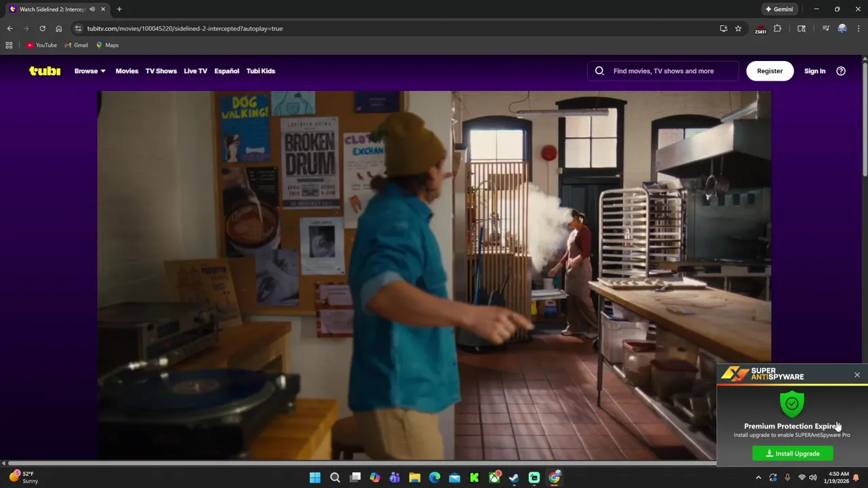Reload the page with the refresh icon
868x488 pixels.
[x=42, y=28]
